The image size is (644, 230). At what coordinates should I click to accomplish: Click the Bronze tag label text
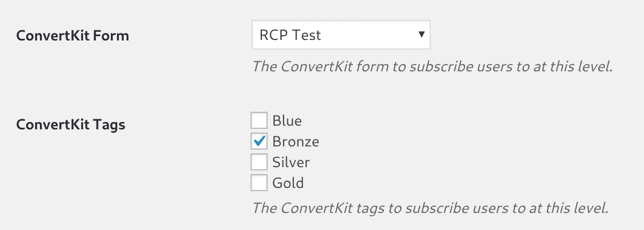coord(296,141)
